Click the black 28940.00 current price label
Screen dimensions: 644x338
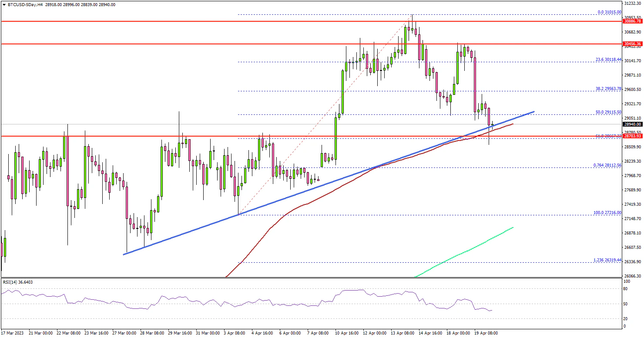(x=632, y=124)
